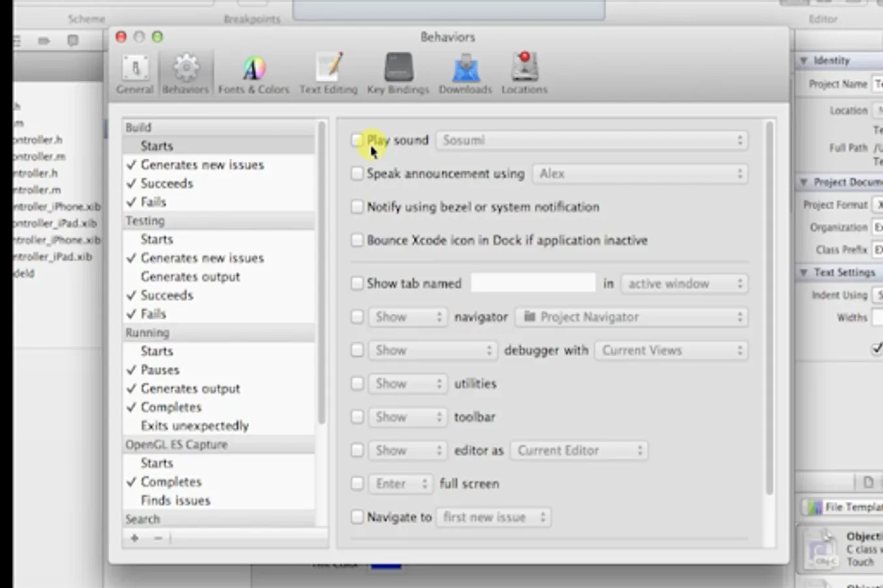Viewport: 883px width, 588px height.
Task: Enable Notify using bezel or system notification
Action: point(357,206)
